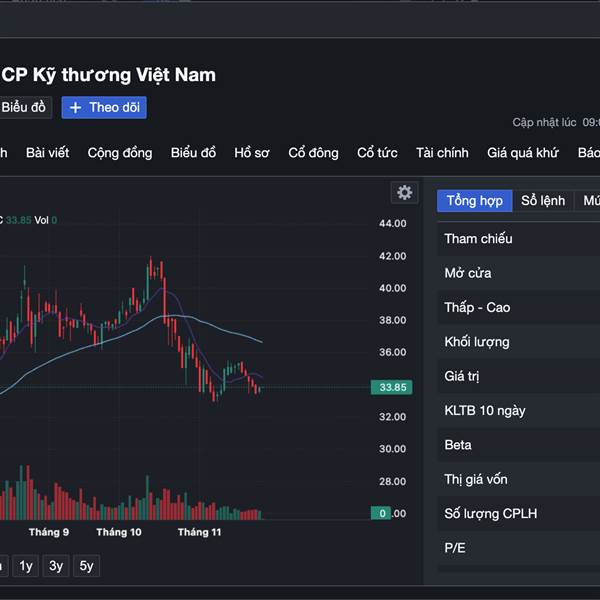View the Tài chính tab

point(442,153)
